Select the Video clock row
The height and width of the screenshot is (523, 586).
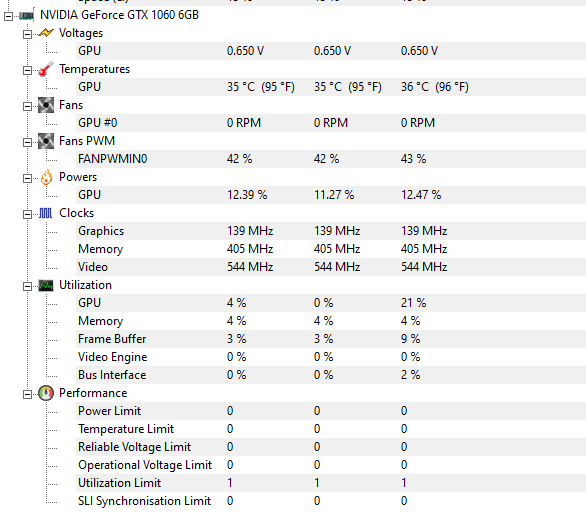click(331, 267)
